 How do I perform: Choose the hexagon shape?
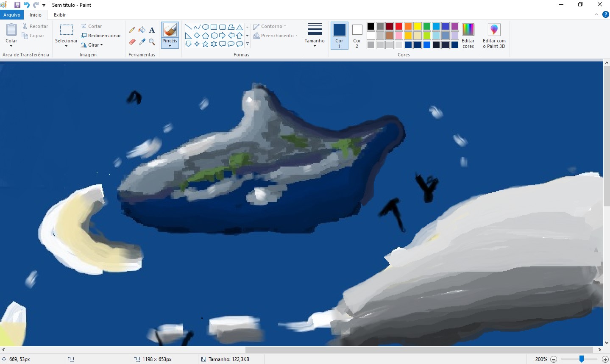pyautogui.click(x=214, y=35)
